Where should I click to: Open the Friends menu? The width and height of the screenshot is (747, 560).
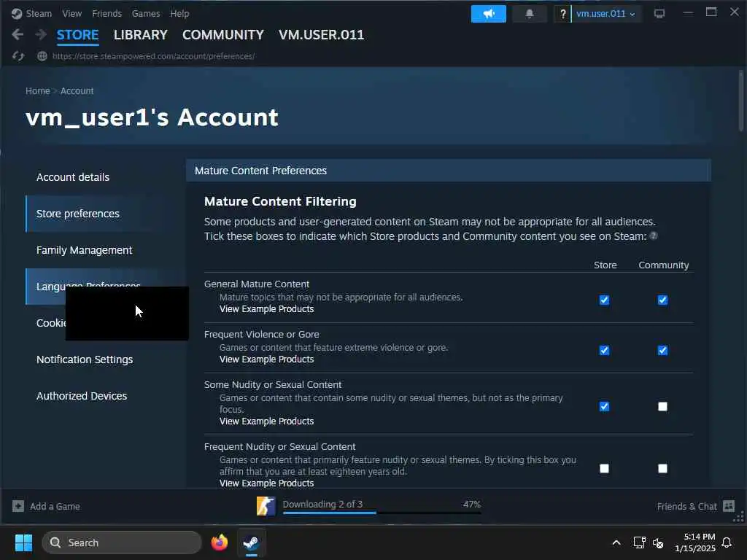tap(107, 14)
